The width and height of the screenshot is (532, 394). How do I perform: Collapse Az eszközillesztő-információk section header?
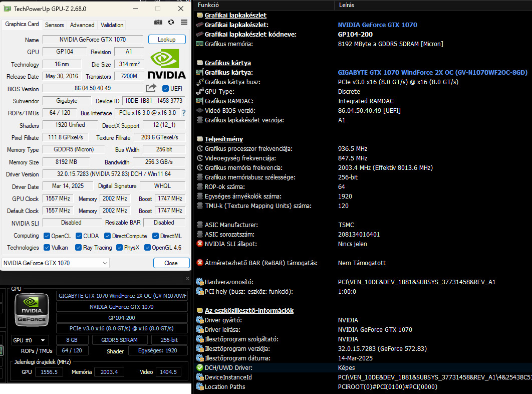click(249, 310)
